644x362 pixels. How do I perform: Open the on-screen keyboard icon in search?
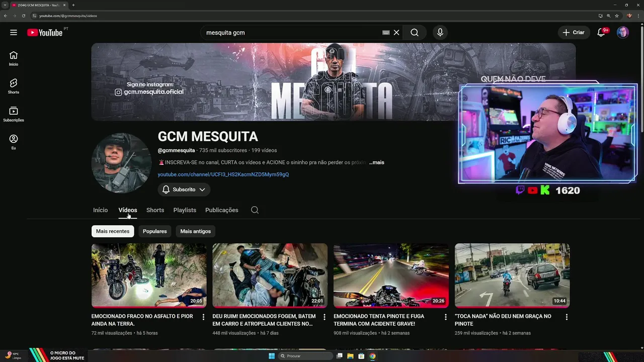[386, 33]
